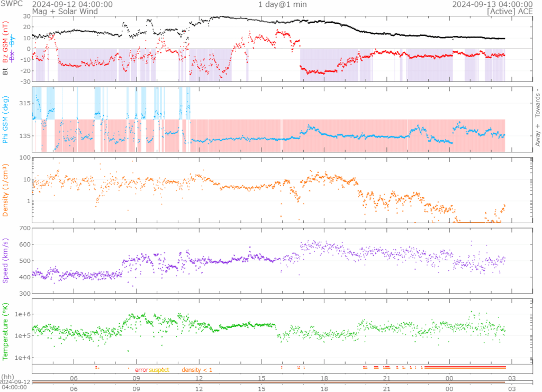Image resolution: width=542 pixels, height=392 pixels.
Task: Select the Speed (km/s) axis label
Action: point(6,261)
